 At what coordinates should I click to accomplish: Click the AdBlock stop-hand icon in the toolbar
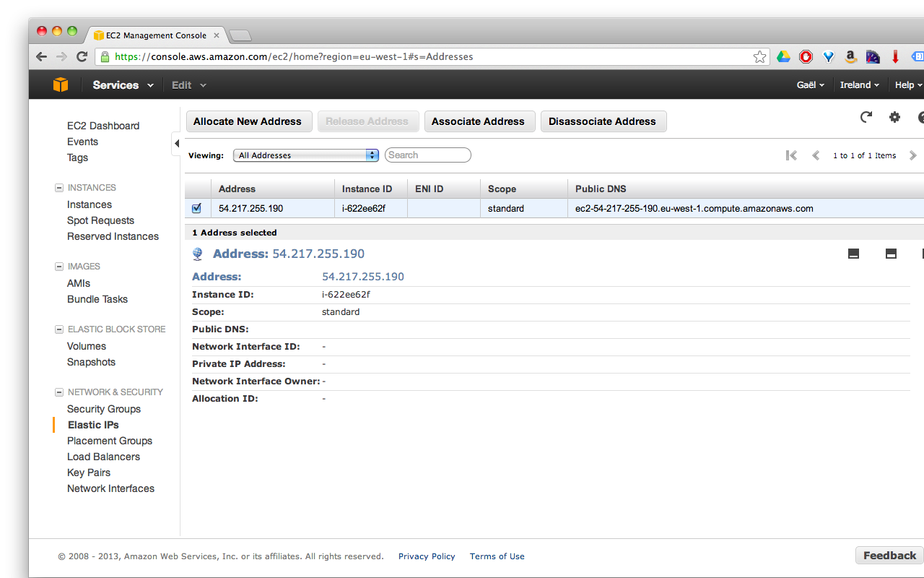click(x=806, y=56)
